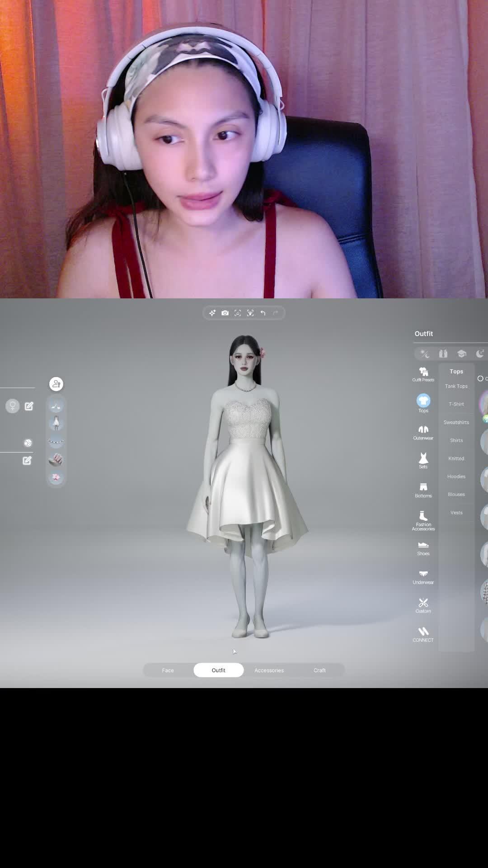Switch to the Face tab
488x868 pixels.
coord(168,670)
